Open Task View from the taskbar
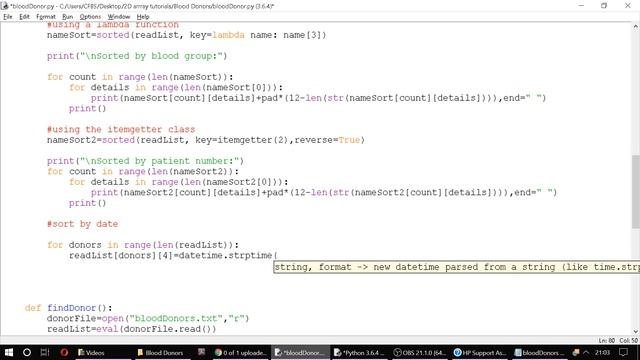Image resolution: width=640 pixels, height=360 pixels. [45, 352]
